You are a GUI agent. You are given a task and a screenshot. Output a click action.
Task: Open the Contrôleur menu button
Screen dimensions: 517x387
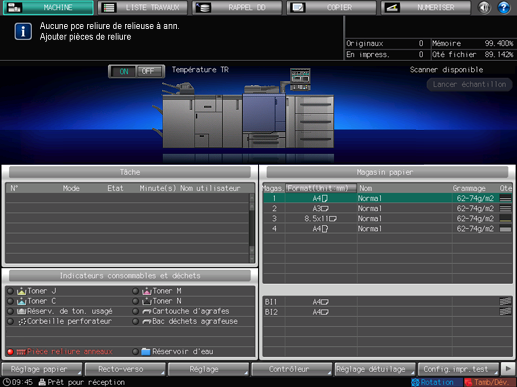292,369
